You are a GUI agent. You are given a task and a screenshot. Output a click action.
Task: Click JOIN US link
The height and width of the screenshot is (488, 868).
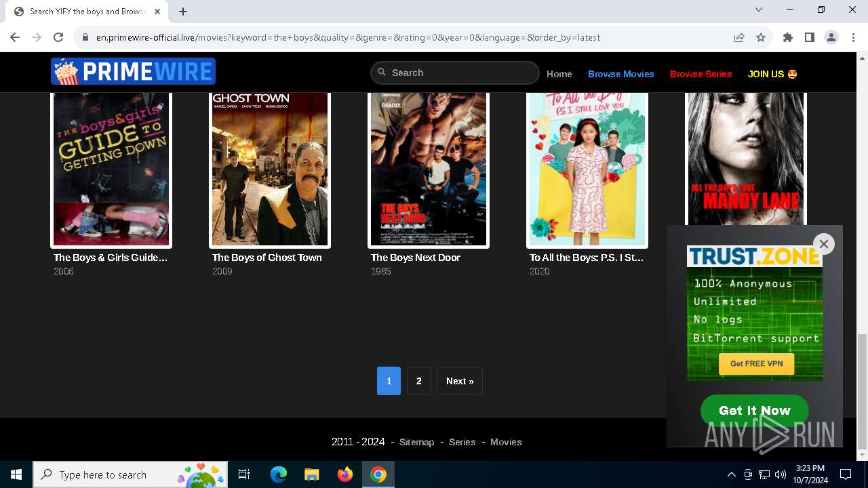(772, 74)
